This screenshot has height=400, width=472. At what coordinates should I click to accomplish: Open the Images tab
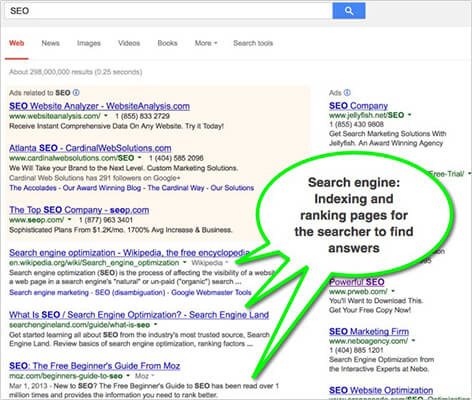tap(89, 43)
